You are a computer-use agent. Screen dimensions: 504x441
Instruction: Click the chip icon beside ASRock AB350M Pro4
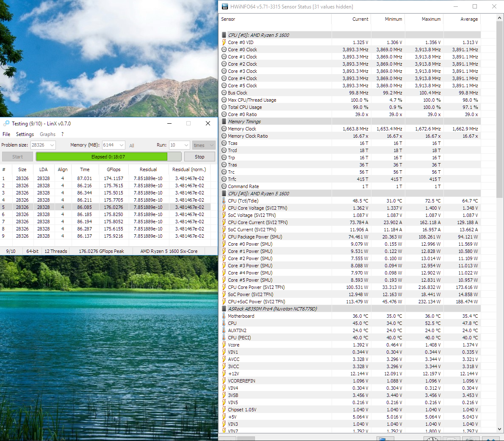[x=224, y=309]
